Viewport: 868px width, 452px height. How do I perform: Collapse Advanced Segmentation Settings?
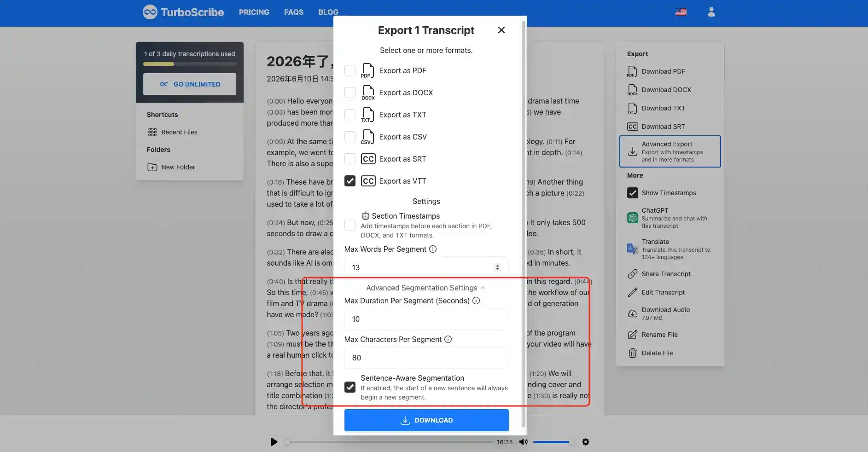[426, 288]
